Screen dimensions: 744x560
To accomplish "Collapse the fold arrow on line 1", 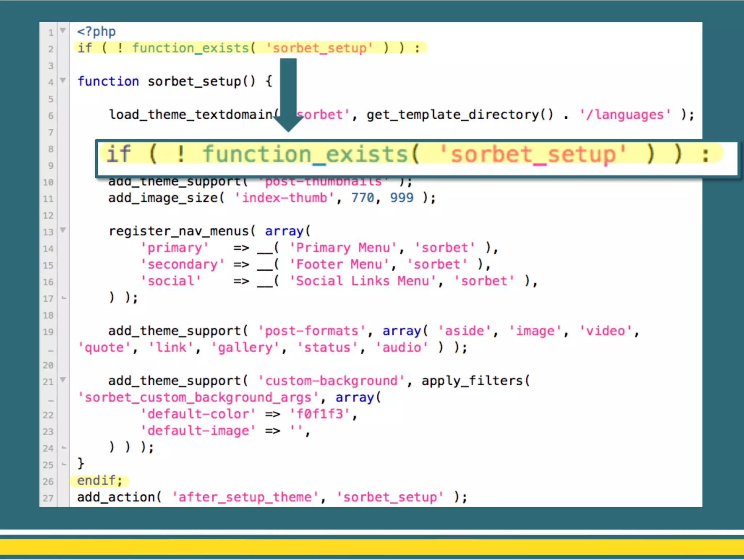I will [63, 31].
